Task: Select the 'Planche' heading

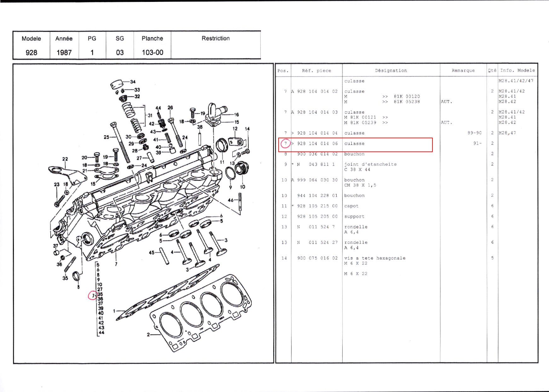Action: [152, 38]
